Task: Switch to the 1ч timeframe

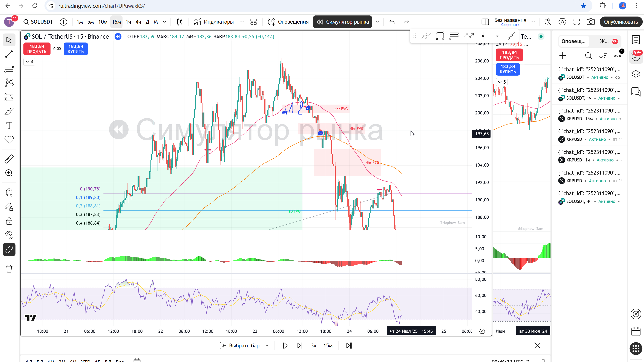Action: [128, 22]
